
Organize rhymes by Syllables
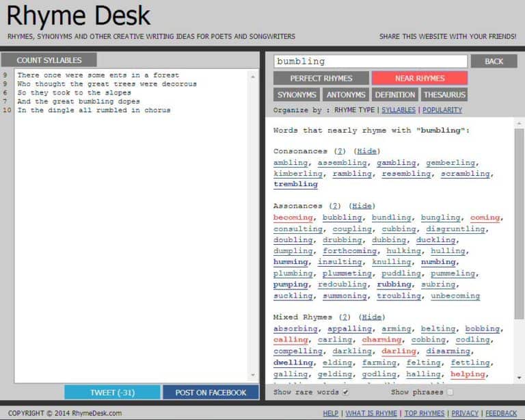coord(399,110)
